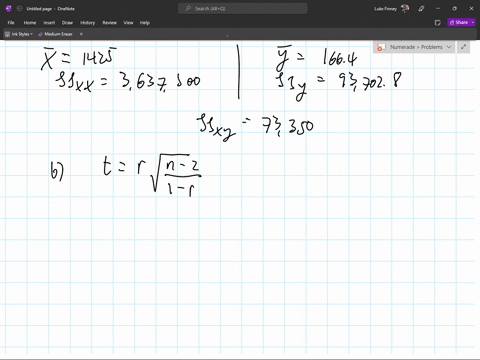
Task: Click the Ink Styles gallery icon
Action: point(7,34)
